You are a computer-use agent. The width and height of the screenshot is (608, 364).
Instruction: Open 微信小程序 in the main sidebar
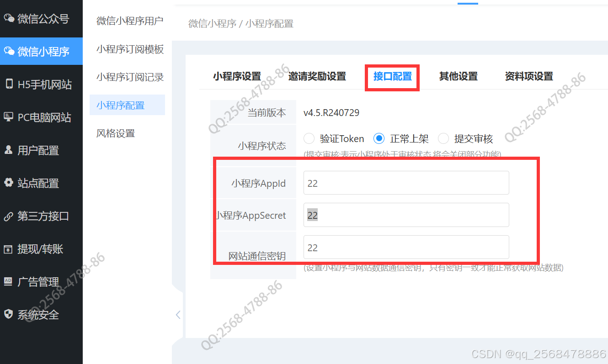pyautogui.click(x=41, y=52)
